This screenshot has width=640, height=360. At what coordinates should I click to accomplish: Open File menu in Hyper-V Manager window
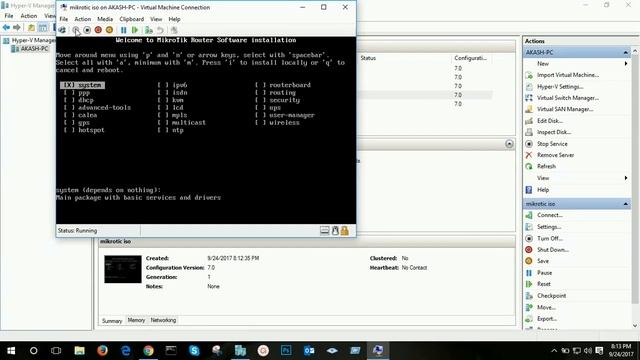pos(9,16)
